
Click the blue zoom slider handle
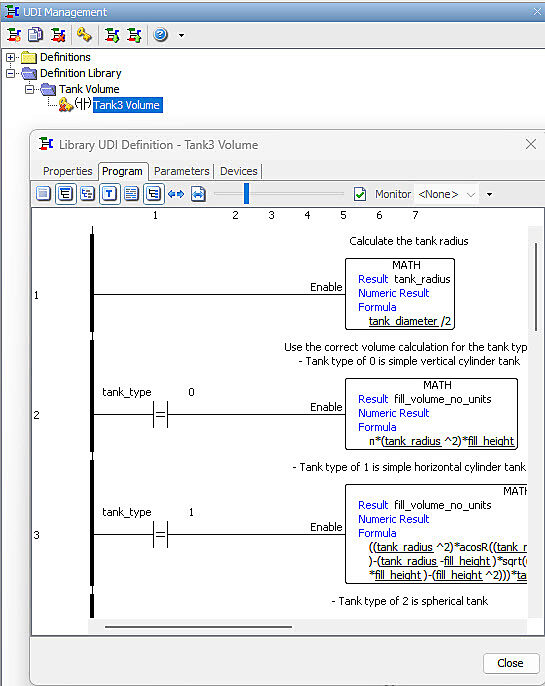point(246,193)
